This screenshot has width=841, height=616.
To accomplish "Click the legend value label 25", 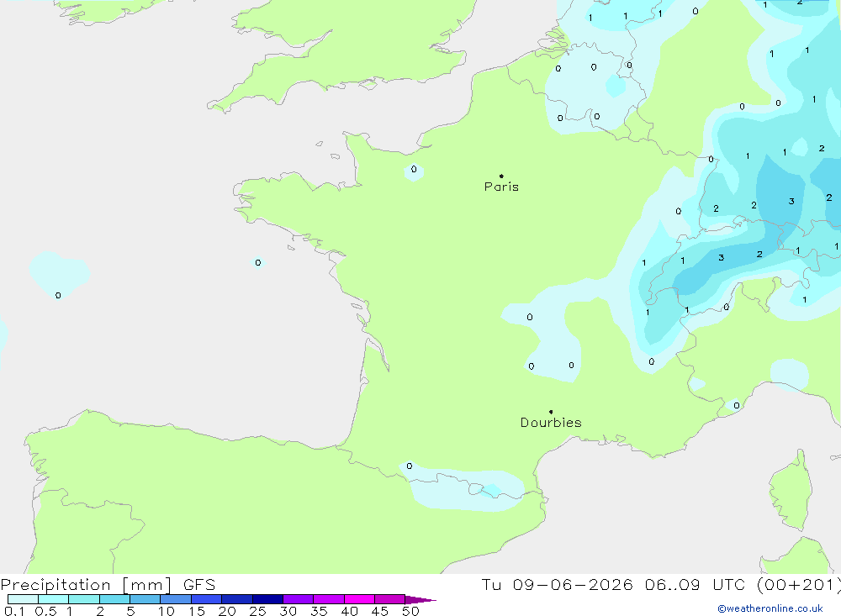I will click(x=258, y=611).
